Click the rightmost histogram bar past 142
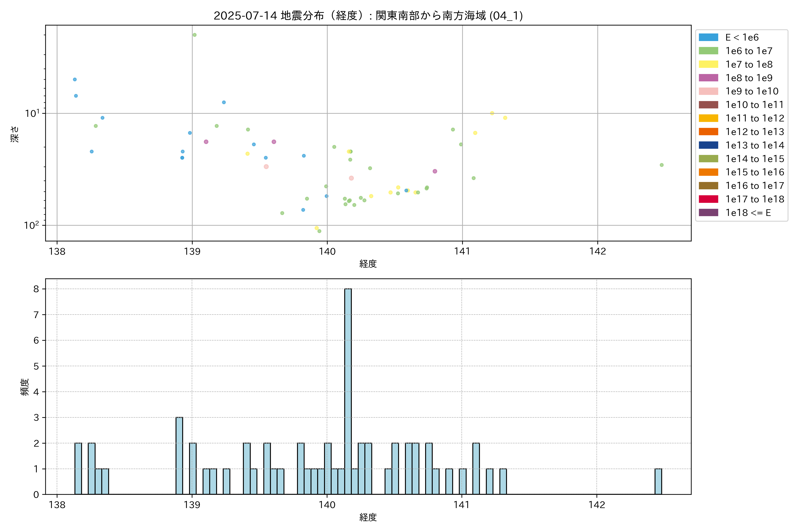Image resolution: width=798 pixels, height=532 pixels. click(658, 481)
